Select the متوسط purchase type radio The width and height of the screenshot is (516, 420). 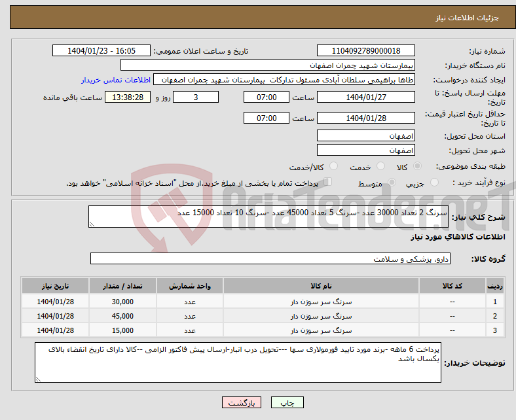click(x=392, y=183)
